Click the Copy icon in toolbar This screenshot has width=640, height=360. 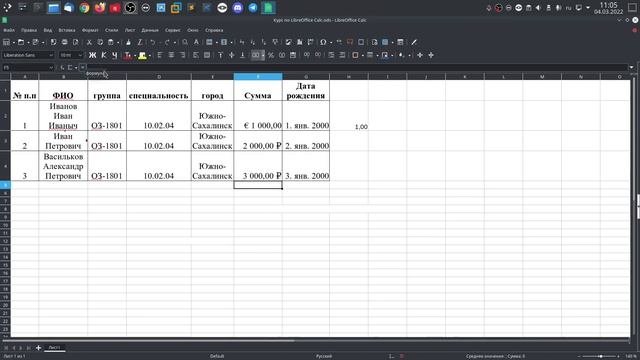(100, 42)
